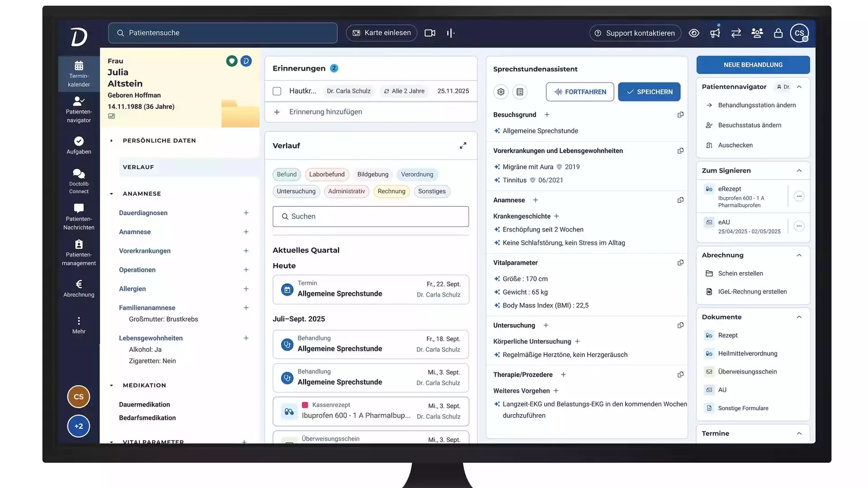The image size is (868, 488).
Task: Click the red Kassenrezept color marker
Action: [x=305, y=405]
